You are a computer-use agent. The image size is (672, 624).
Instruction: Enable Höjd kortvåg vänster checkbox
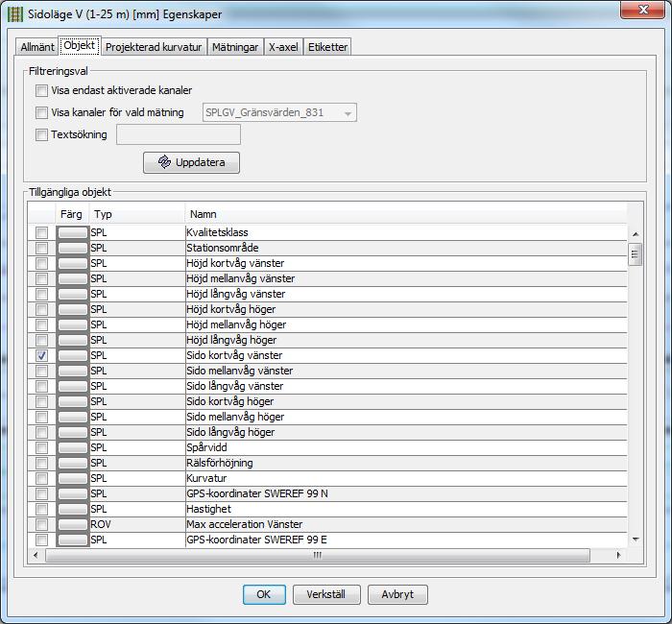tap(41, 264)
